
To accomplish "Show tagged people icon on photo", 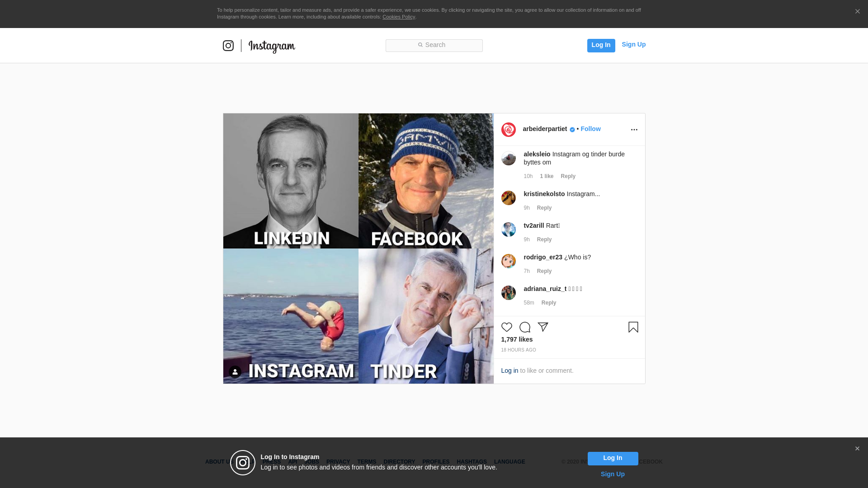I will tap(235, 372).
